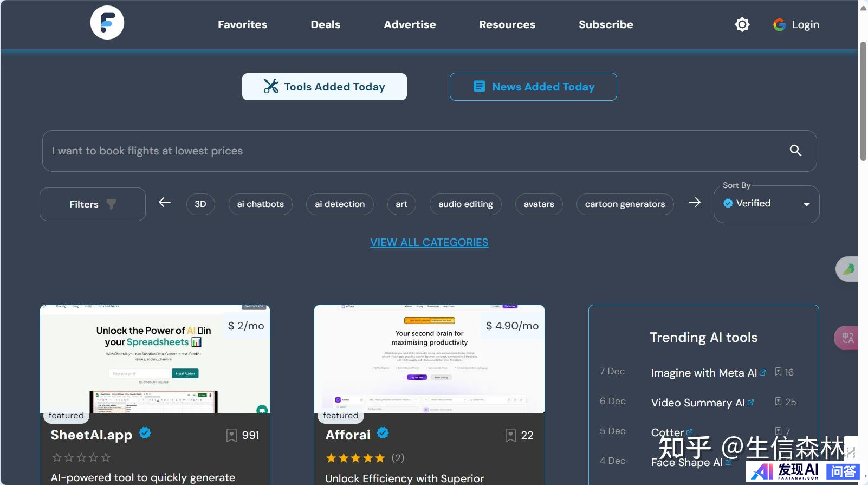
Task: Open the Resources menu
Action: (x=507, y=24)
